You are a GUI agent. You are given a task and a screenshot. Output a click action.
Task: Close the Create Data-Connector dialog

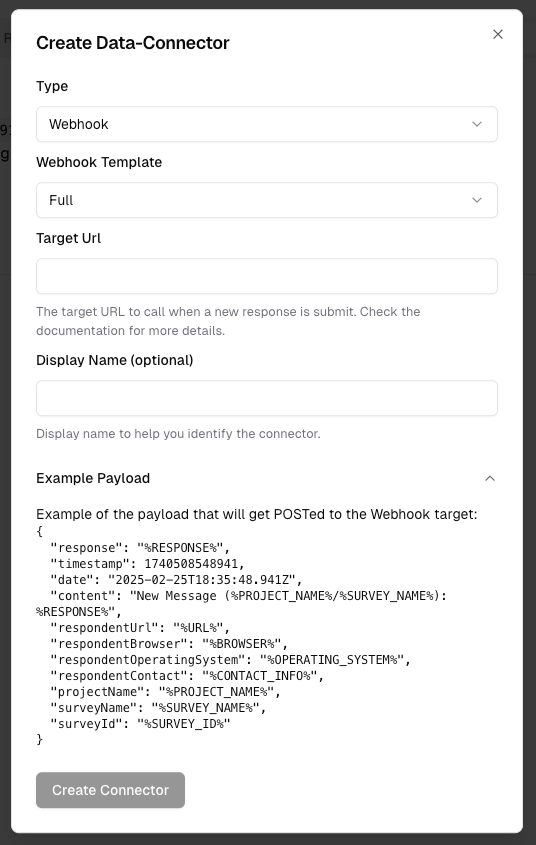coord(498,34)
